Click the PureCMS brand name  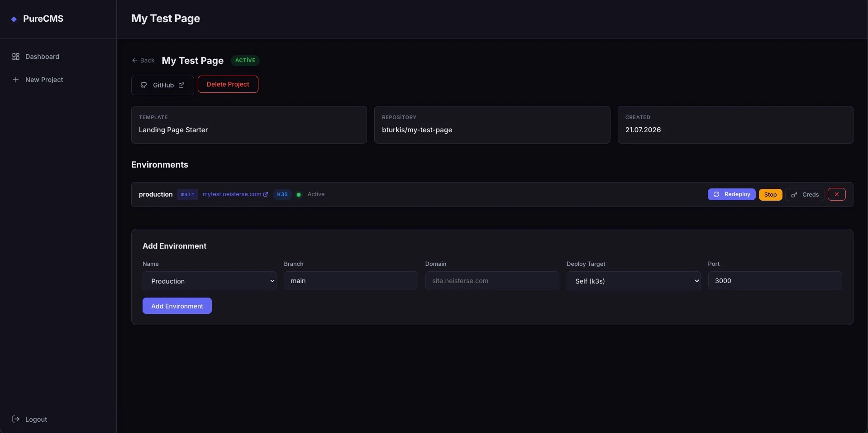(43, 19)
